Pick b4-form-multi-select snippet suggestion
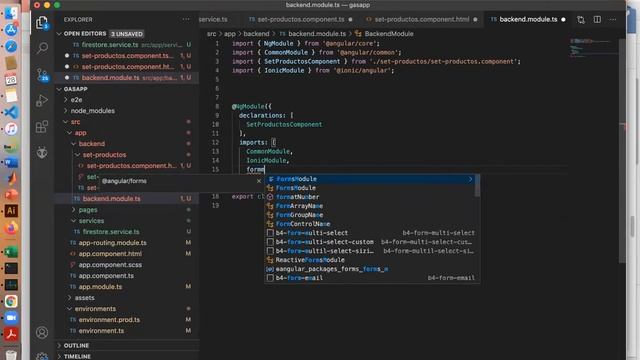The image size is (640, 360). pyautogui.click(x=369, y=233)
